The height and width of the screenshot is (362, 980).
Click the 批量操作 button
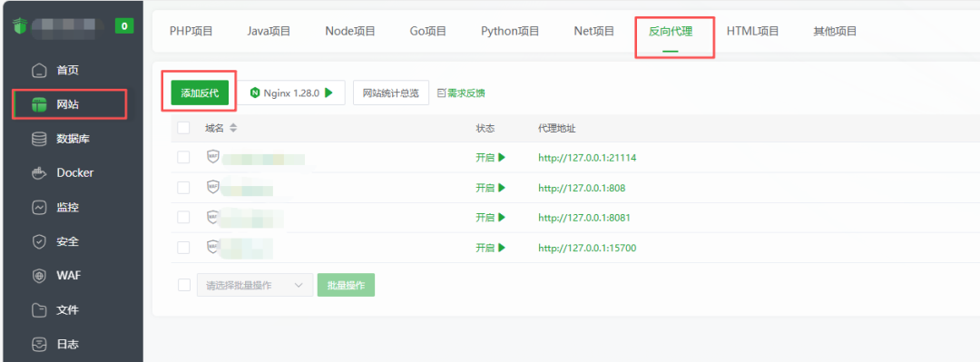point(346,285)
